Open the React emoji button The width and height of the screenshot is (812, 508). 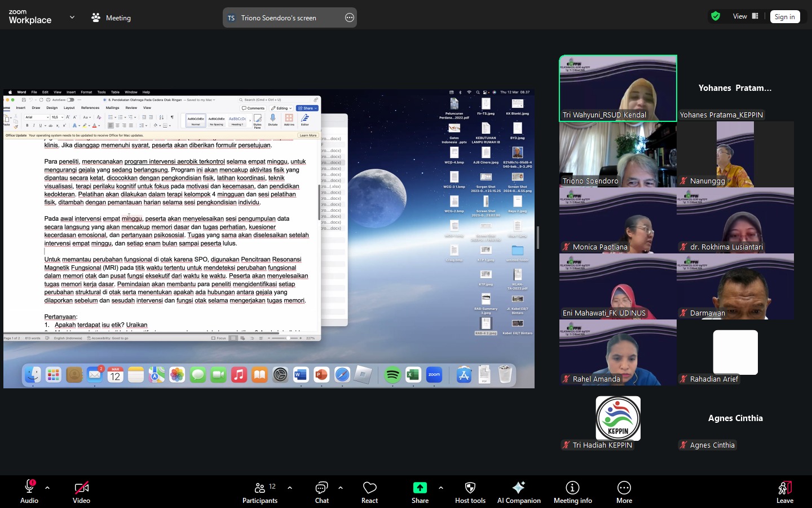click(x=369, y=492)
